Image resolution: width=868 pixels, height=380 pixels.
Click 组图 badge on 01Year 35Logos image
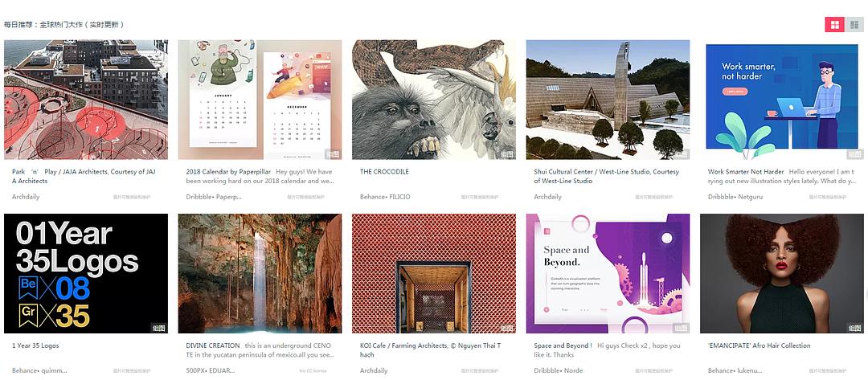click(159, 328)
